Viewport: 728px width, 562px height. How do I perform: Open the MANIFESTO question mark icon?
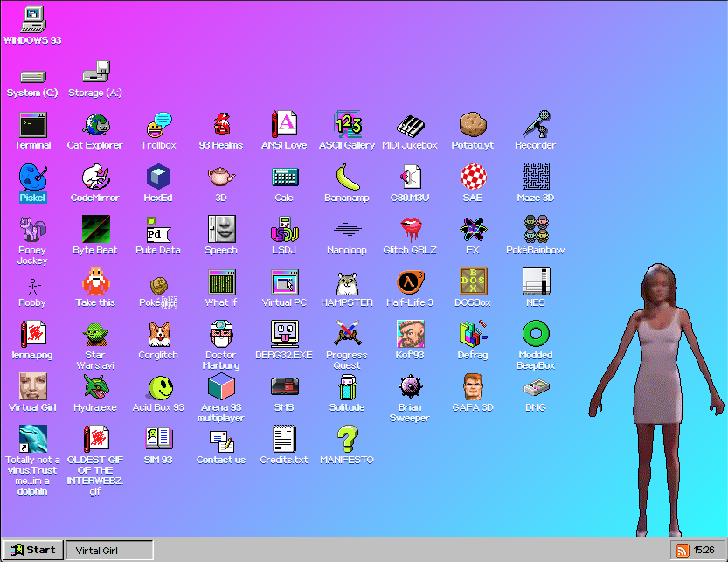pos(347,441)
